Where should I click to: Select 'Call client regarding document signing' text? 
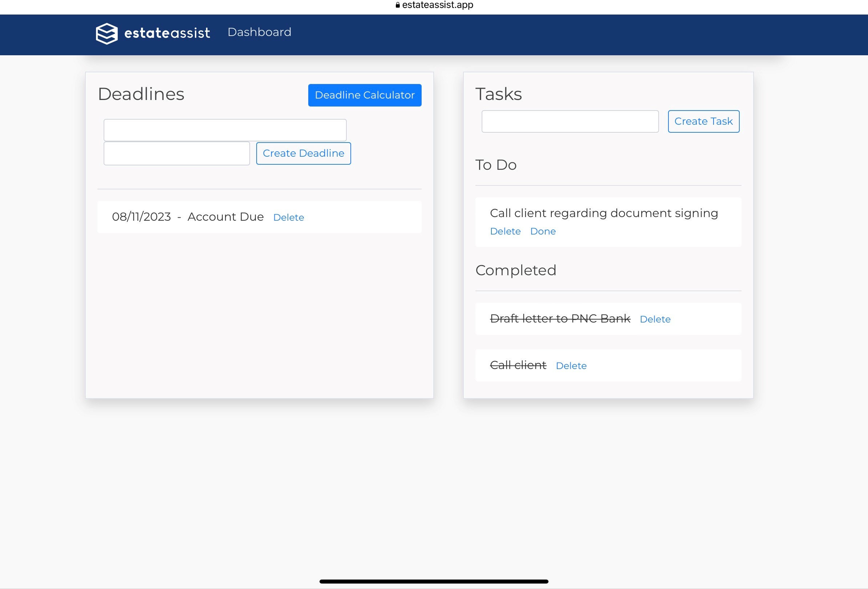604,213
